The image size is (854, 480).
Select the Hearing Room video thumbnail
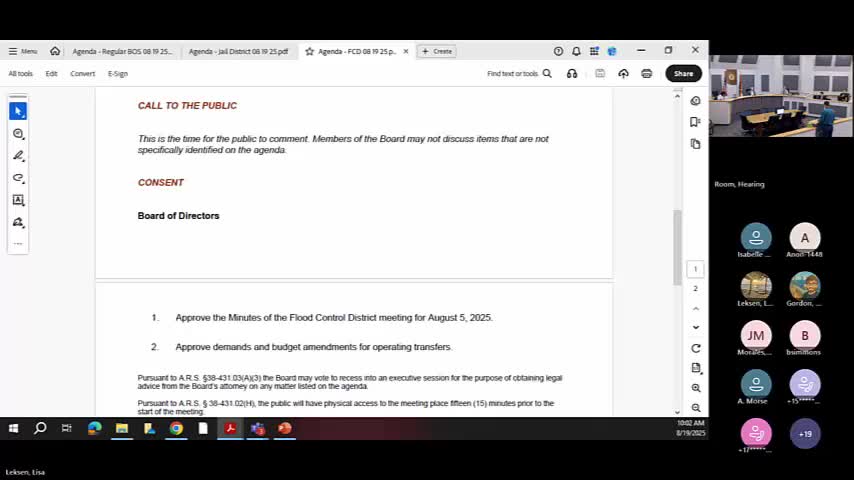coord(781,96)
